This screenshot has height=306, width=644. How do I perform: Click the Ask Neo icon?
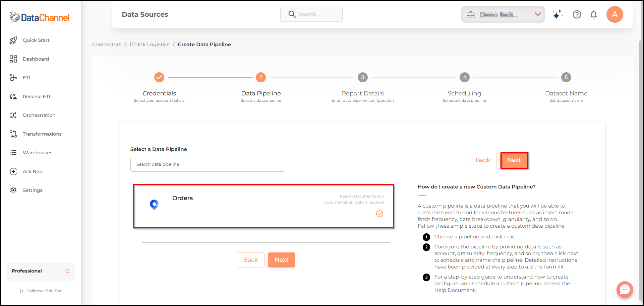(x=13, y=171)
